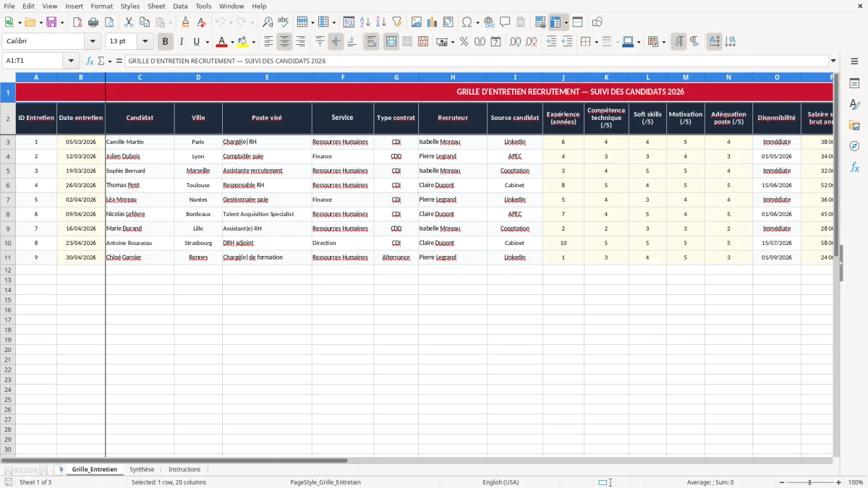Screen dimensions: 868x488
Task: Open Sidebar Navigator compass icon
Action: [x=854, y=146]
